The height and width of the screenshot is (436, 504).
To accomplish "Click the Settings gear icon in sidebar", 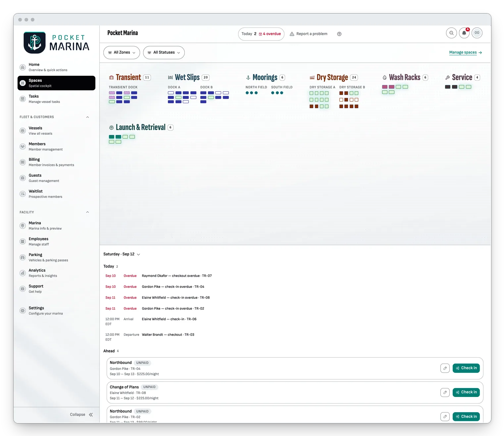I will click(x=23, y=311).
